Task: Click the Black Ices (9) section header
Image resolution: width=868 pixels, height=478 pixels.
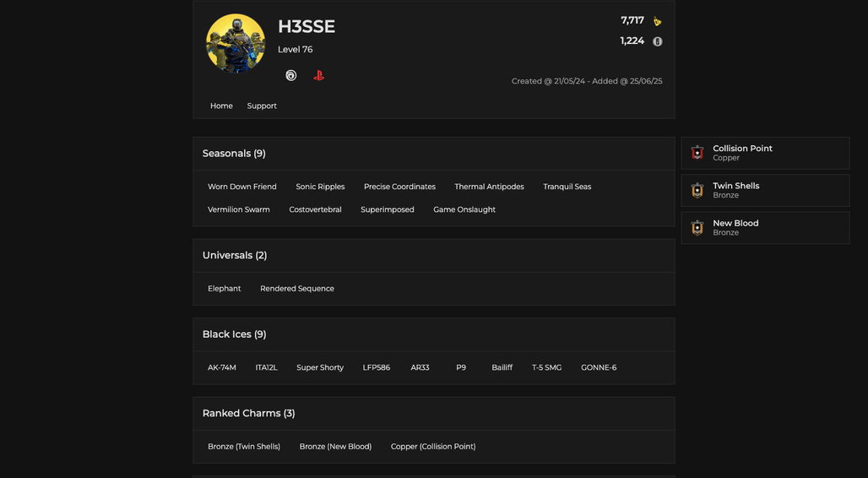Action: click(x=234, y=334)
